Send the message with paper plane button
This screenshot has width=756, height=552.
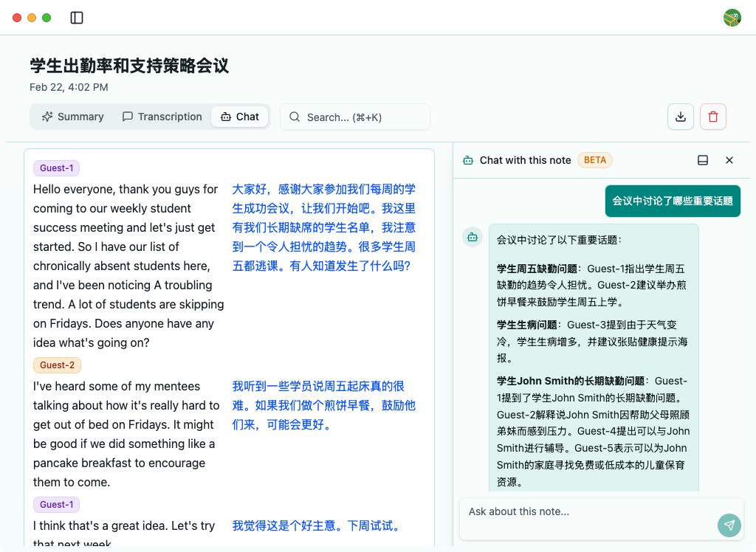coord(729,525)
